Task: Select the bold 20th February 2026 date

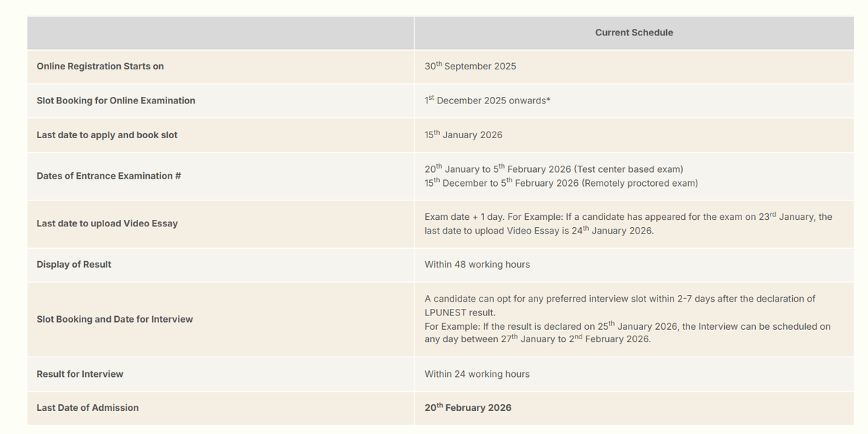Action: [x=467, y=408]
